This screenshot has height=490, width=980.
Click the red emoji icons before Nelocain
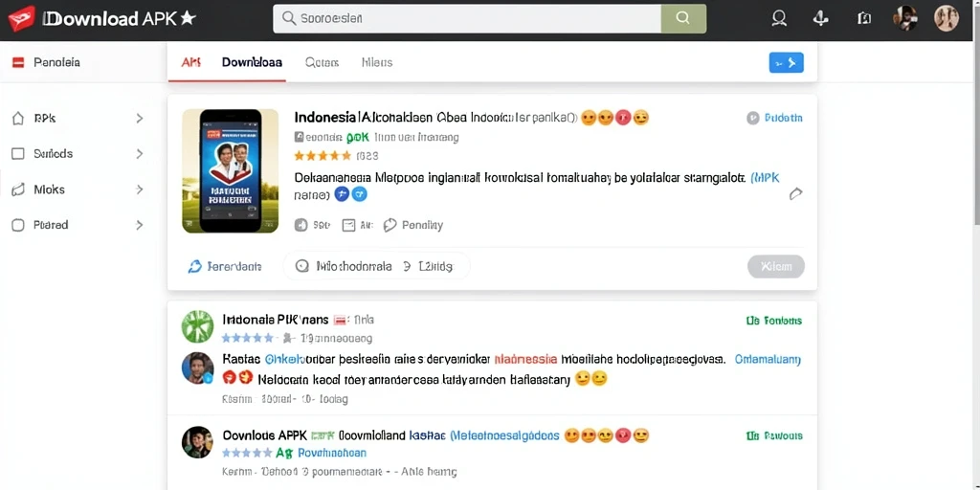pyautogui.click(x=237, y=378)
